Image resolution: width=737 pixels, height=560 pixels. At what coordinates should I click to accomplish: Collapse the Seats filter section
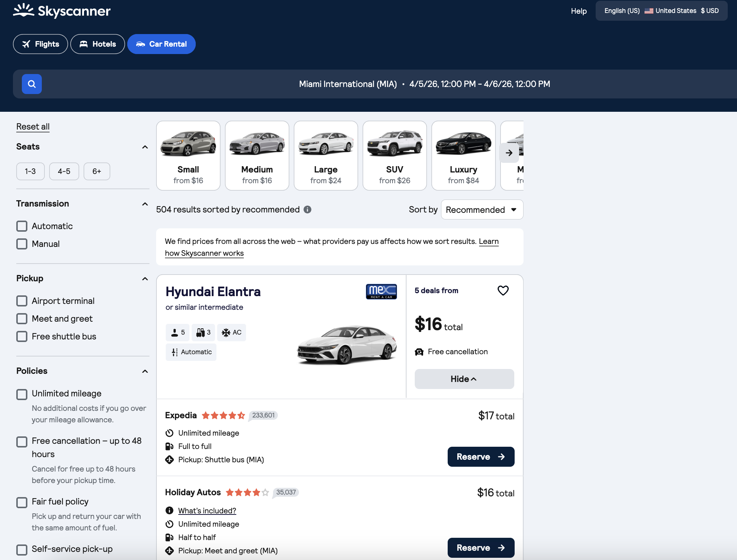pos(145,147)
